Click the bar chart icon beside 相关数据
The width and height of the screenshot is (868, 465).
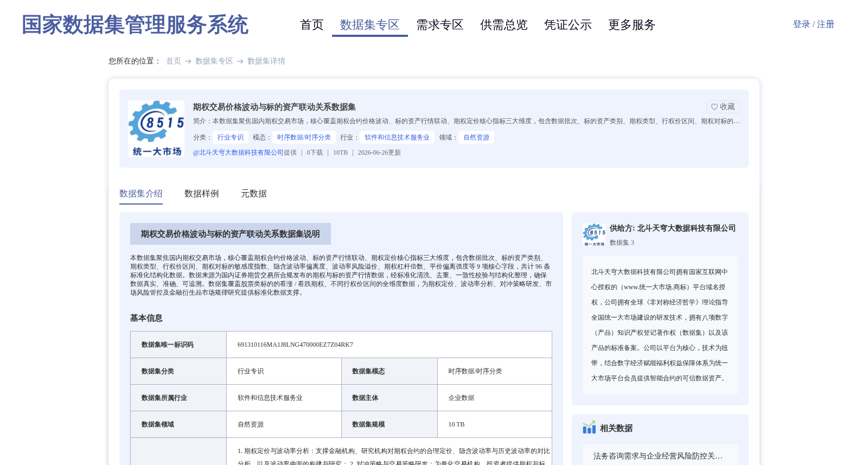(x=589, y=428)
